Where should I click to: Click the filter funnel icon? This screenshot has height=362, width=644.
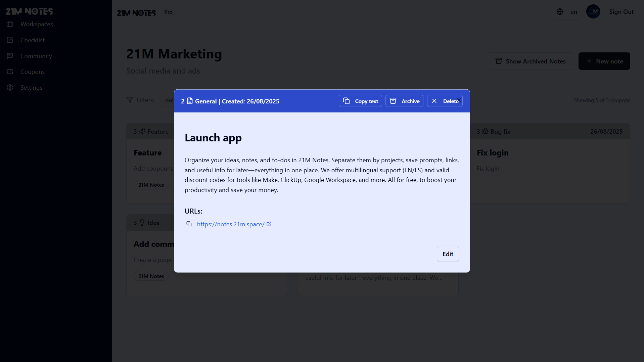pos(130,100)
